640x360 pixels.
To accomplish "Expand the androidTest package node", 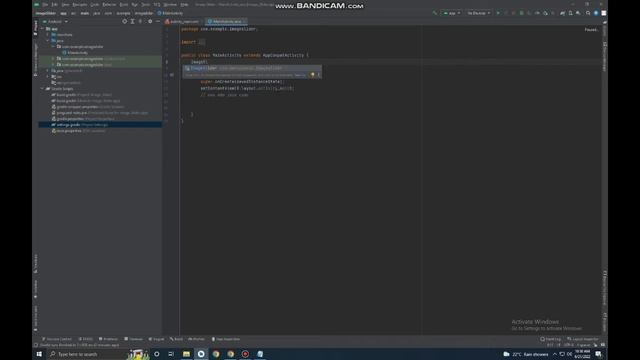I will point(53,59).
